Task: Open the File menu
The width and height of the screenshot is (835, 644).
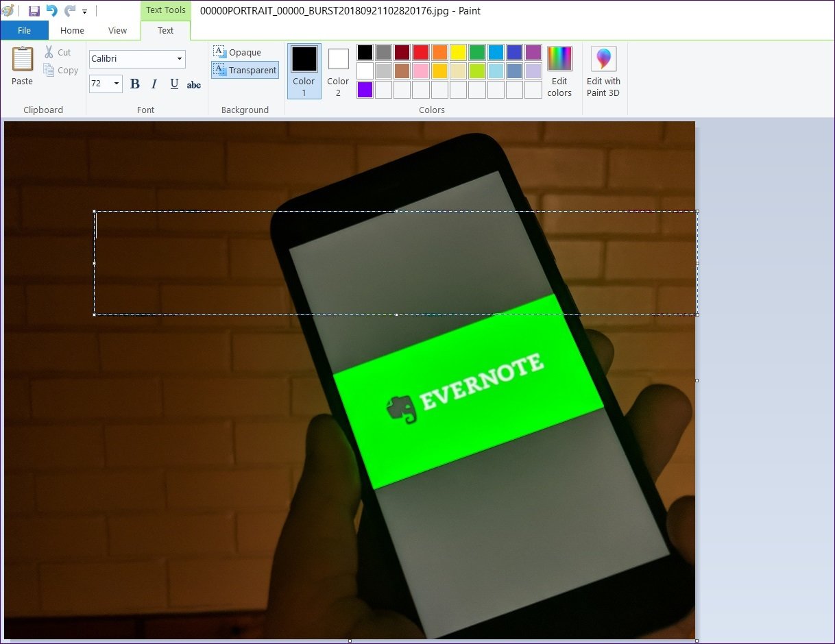Action: click(x=24, y=30)
